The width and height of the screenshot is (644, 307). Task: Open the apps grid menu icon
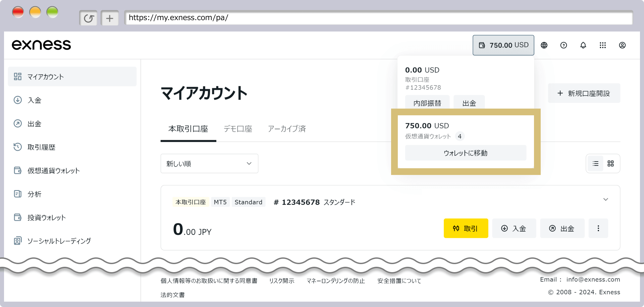point(603,45)
